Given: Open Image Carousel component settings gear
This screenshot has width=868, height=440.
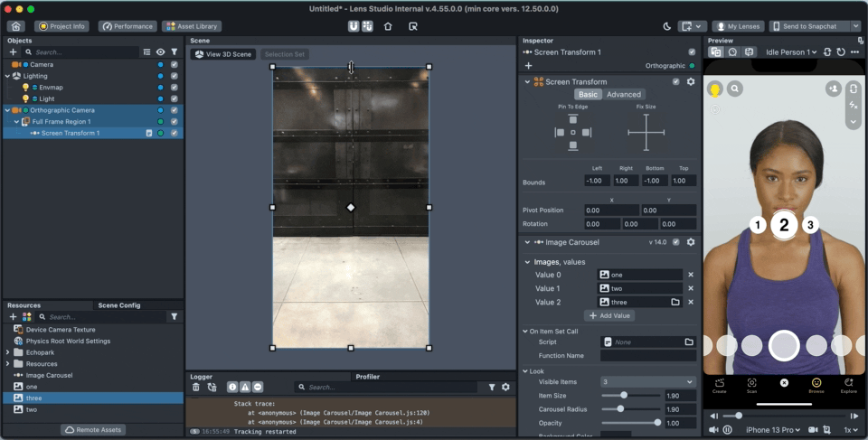Looking at the screenshot, I should pos(691,242).
